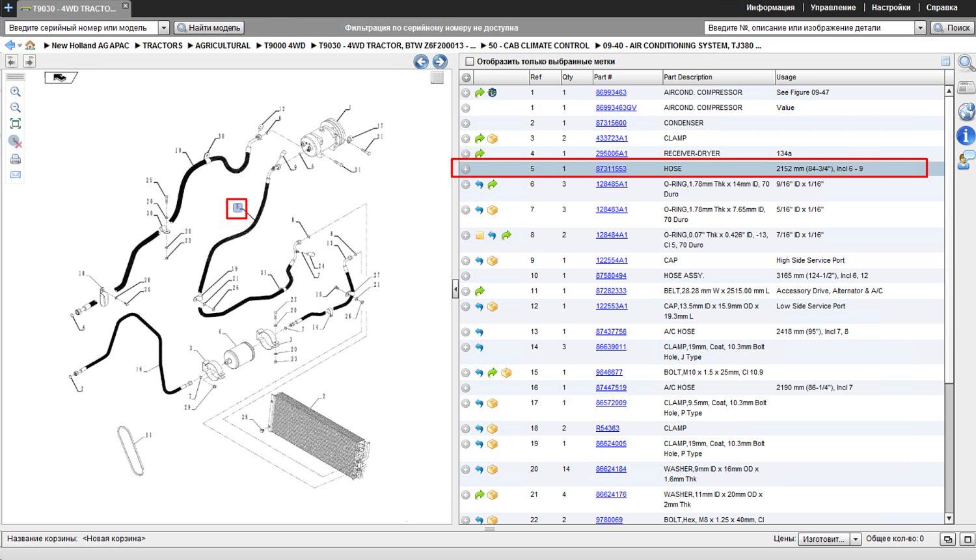Add part 86624184 WASHER to the cart
Screen dimensions: 976x560
(466, 470)
